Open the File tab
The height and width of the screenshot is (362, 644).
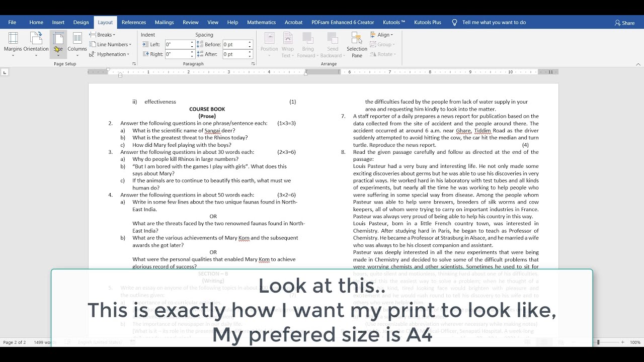pyautogui.click(x=12, y=22)
